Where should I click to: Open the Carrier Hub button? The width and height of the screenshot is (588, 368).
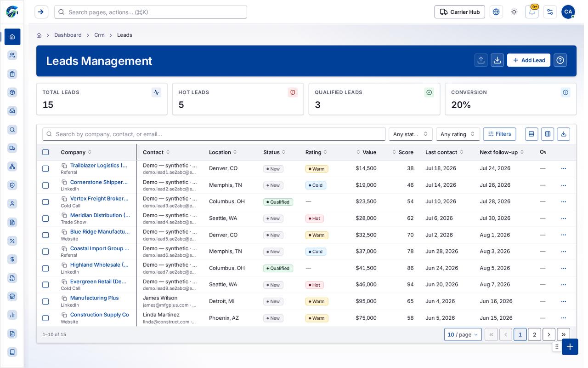click(x=460, y=12)
